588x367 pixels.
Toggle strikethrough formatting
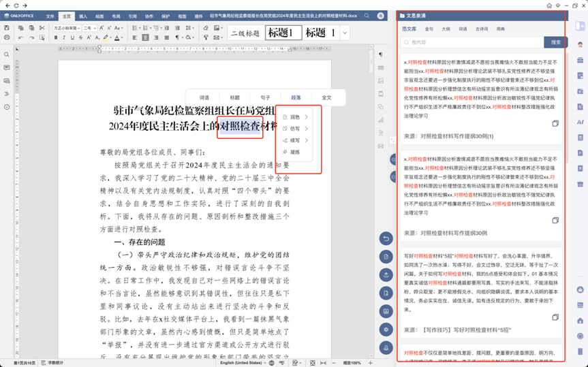(x=80, y=38)
